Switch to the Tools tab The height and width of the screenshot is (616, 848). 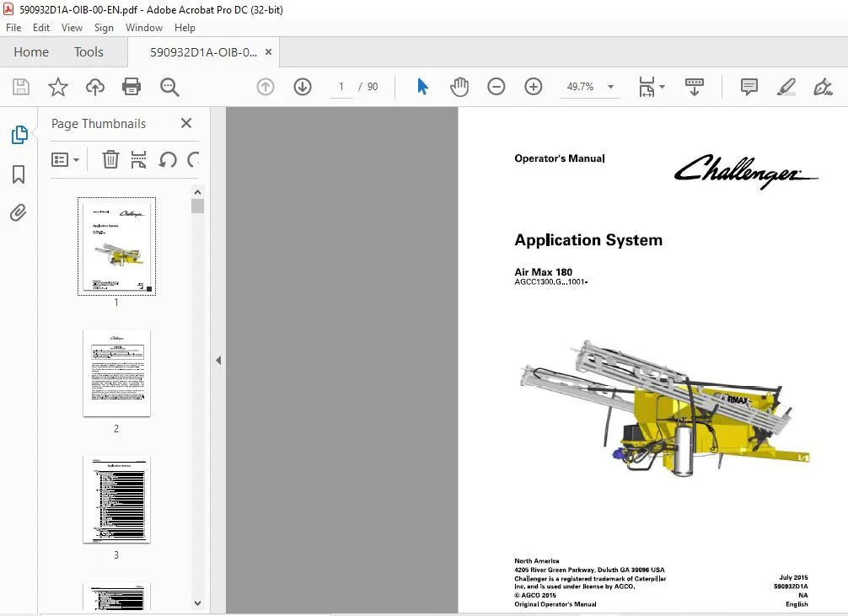[x=89, y=52]
